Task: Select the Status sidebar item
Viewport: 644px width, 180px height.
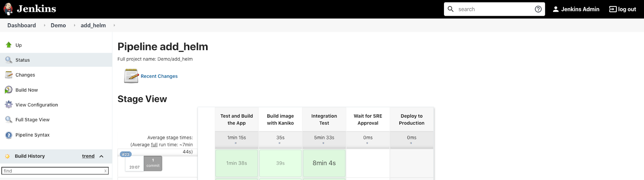Action: pos(23,60)
